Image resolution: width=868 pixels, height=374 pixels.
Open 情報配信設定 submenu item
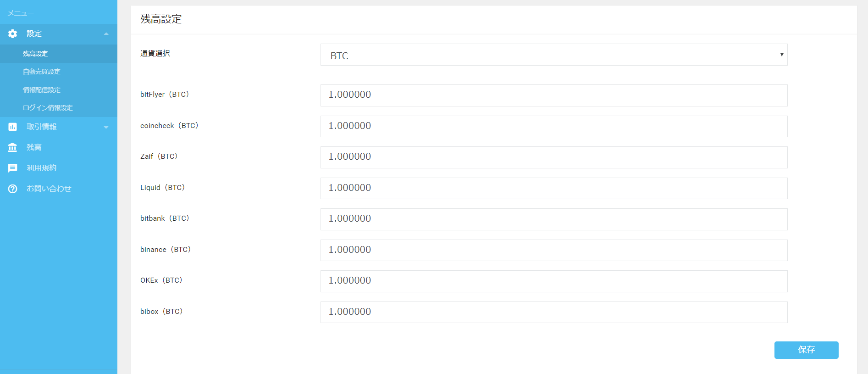(42, 90)
